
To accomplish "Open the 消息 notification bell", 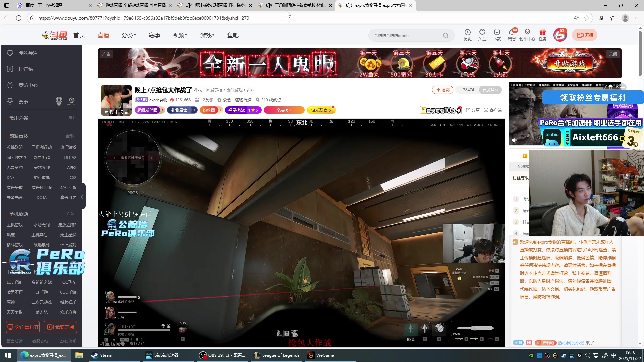I will (512, 33).
